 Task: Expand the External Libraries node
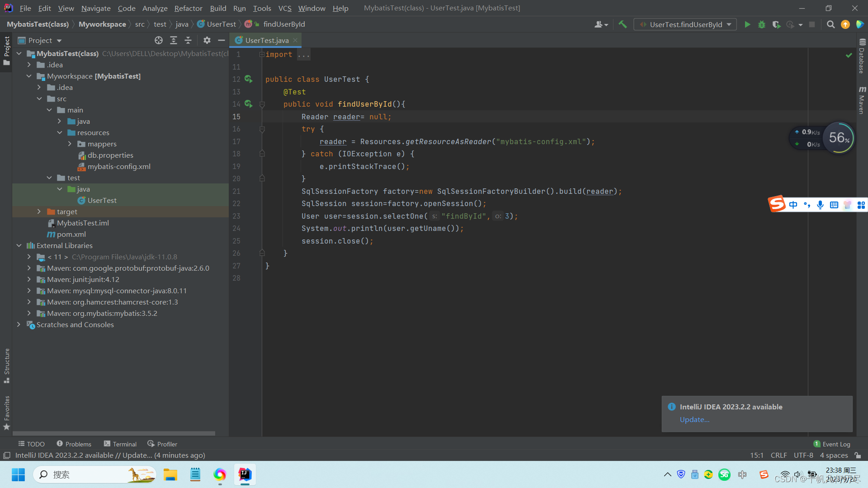coord(19,245)
